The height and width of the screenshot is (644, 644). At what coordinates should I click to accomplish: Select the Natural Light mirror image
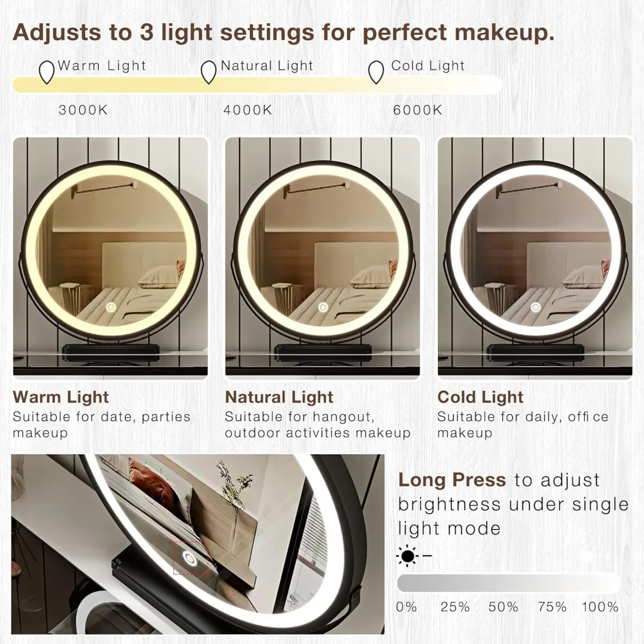[x=323, y=258]
